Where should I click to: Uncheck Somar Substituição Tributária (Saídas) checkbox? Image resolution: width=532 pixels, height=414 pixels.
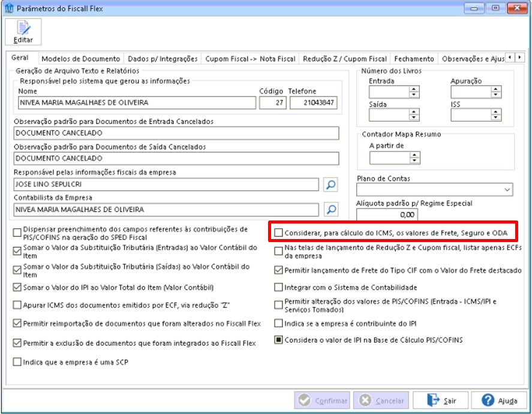pos(17,270)
